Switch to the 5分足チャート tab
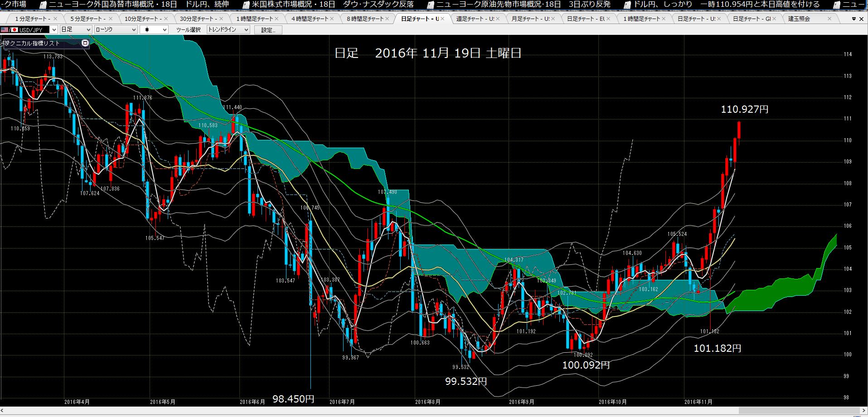868x417 pixels. coord(87,19)
